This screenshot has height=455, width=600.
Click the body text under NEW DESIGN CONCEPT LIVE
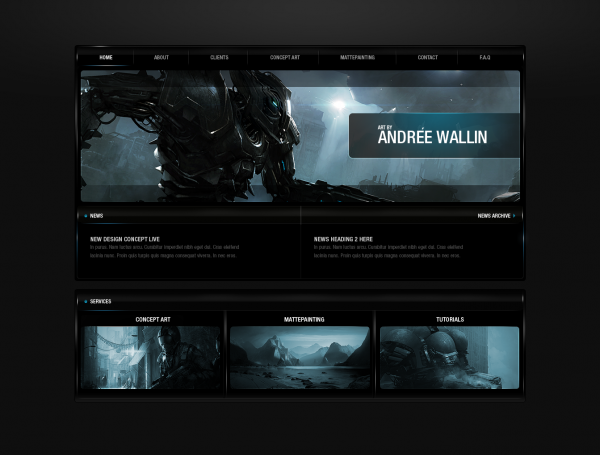[x=165, y=251]
